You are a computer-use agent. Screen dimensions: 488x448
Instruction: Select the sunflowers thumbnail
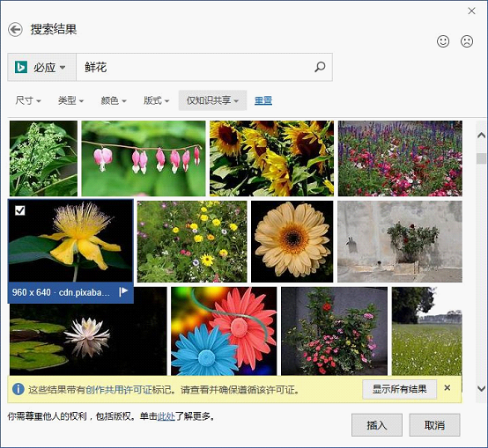(x=271, y=158)
